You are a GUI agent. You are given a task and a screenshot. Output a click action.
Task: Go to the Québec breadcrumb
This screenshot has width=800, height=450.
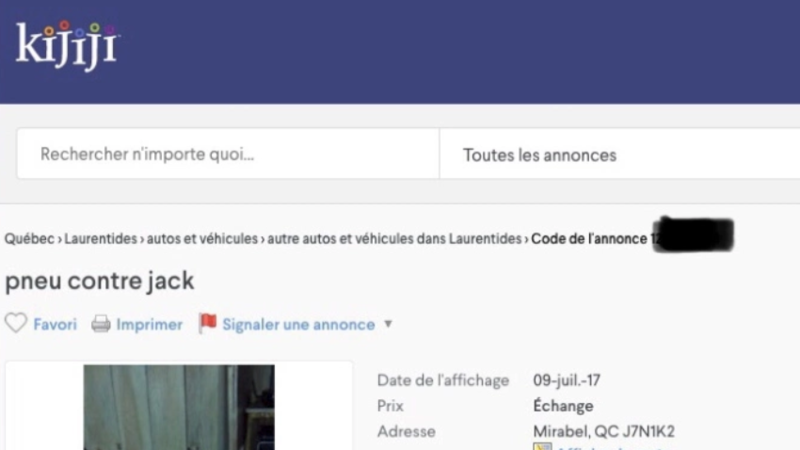point(30,239)
